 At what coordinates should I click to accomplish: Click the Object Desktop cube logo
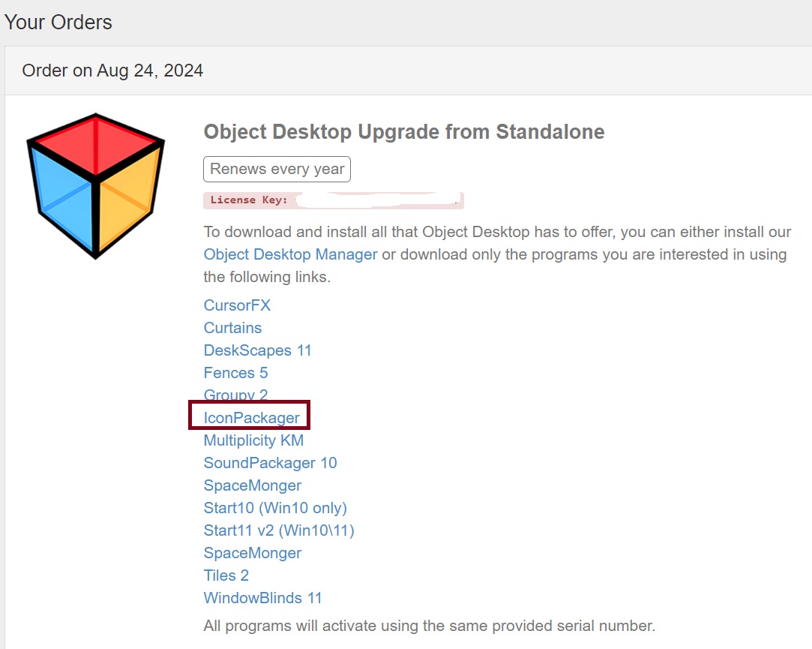[x=95, y=185]
